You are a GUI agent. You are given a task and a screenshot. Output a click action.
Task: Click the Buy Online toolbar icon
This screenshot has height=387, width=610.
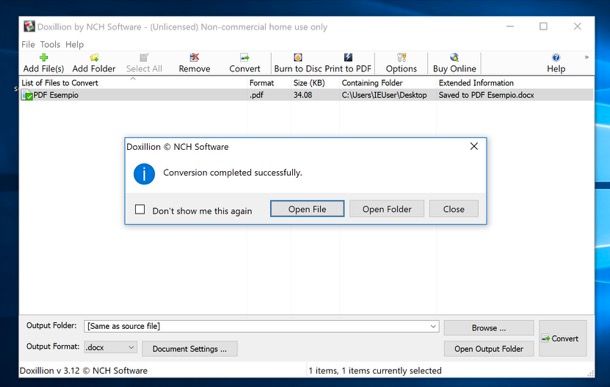[x=454, y=58]
